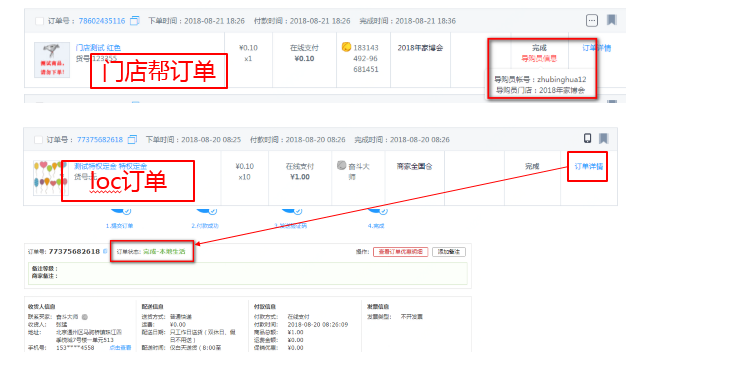Open the ellipsis message icon on first order
This screenshot has width=729, height=377.
pyautogui.click(x=591, y=20)
